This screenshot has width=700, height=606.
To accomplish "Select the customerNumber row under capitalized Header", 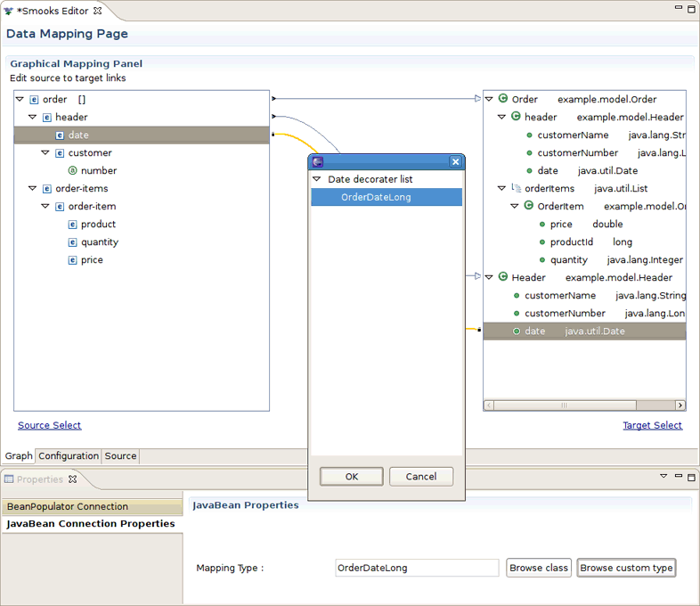I will 584,313.
